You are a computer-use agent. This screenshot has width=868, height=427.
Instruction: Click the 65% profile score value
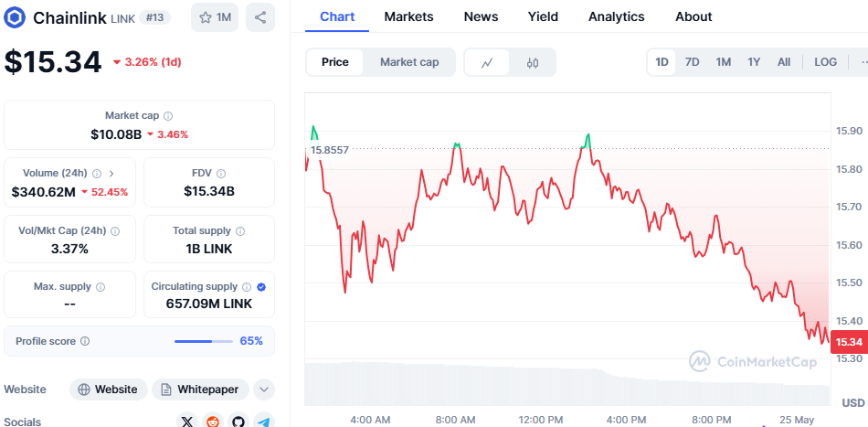click(x=251, y=341)
